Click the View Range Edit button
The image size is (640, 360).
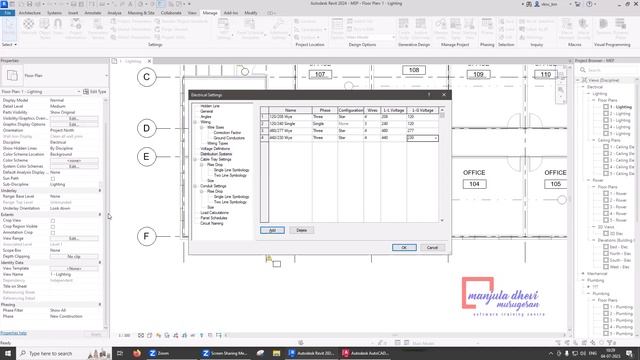(x=74, y=238)
